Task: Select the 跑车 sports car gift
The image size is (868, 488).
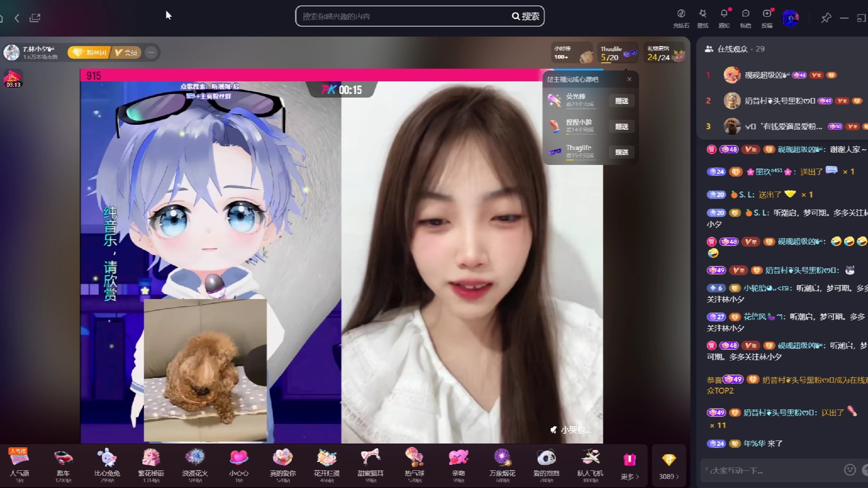Action: 63,463
